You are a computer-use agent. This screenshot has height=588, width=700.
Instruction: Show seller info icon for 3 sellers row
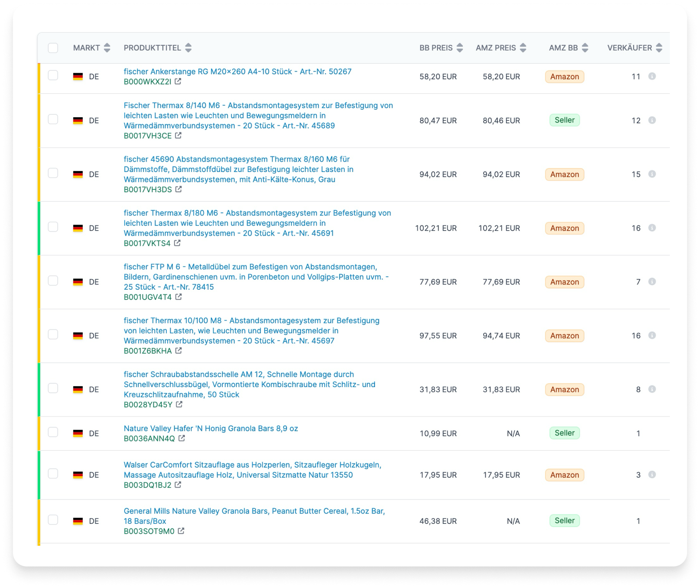652,475
